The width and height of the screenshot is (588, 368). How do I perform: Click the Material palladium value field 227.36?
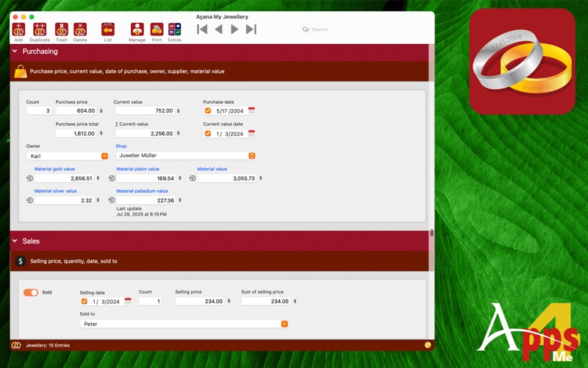146,200
